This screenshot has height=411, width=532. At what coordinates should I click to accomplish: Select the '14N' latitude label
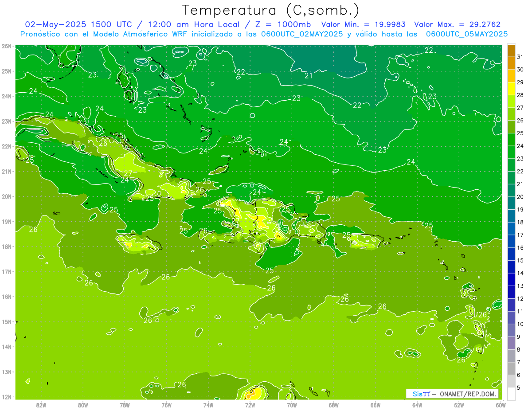[x=7, y=347]
